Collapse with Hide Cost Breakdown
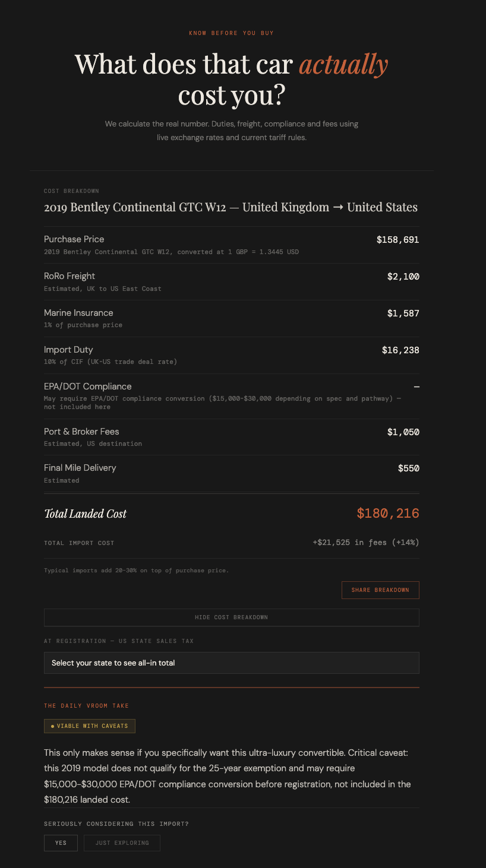 tap(231, 617)
